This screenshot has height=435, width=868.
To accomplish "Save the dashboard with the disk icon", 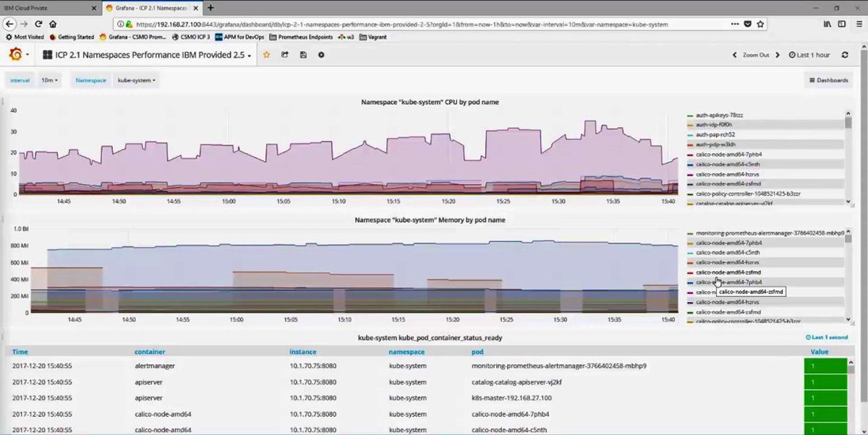I will pyautogui.click(x=303, y=54).
